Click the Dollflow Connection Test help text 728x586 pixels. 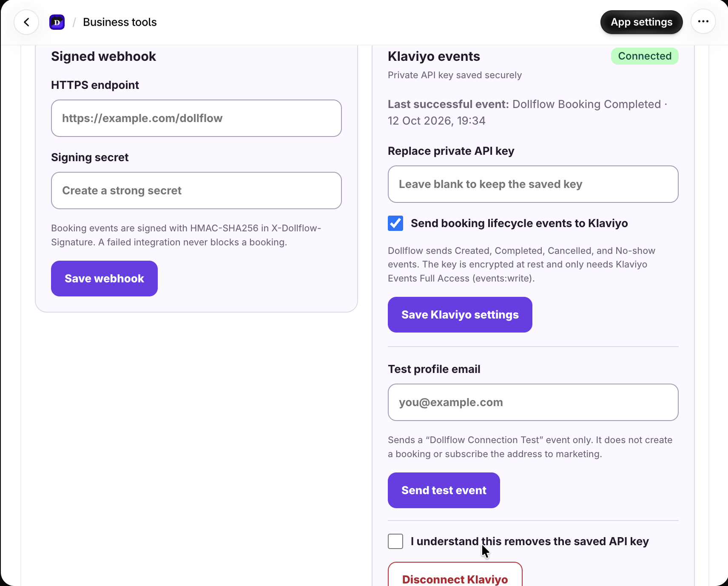click(x=530, y=447)
